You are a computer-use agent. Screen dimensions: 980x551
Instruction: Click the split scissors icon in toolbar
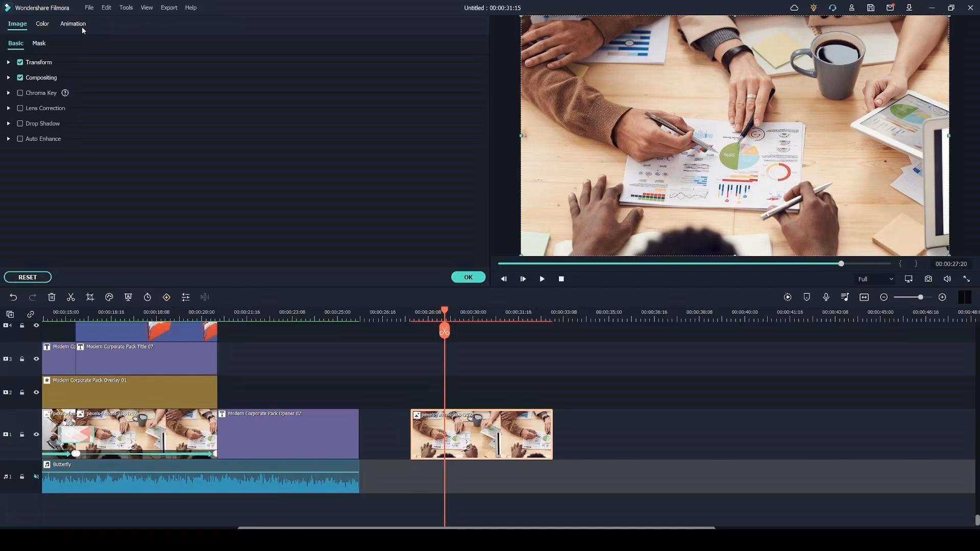click(x=71, y=297)
